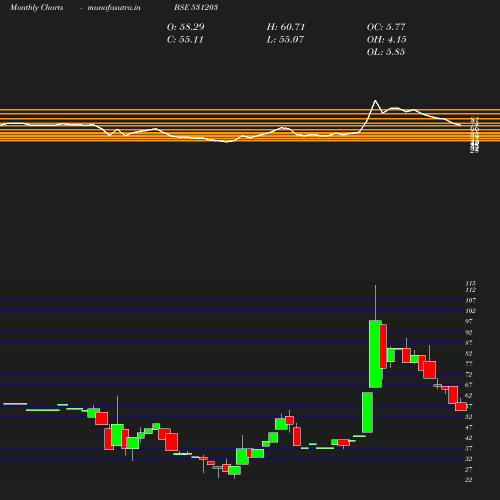This screenshot has height=500, width=500.
Task: Select the close value 'C: 55.11'
Action: pos(185,40)
